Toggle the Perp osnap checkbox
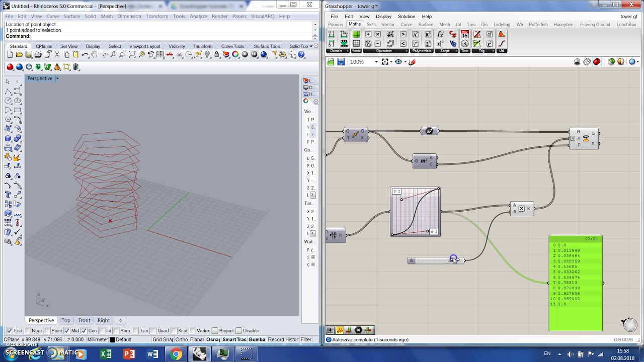This screenshot has width=644, height=362. tap(115, 331)
